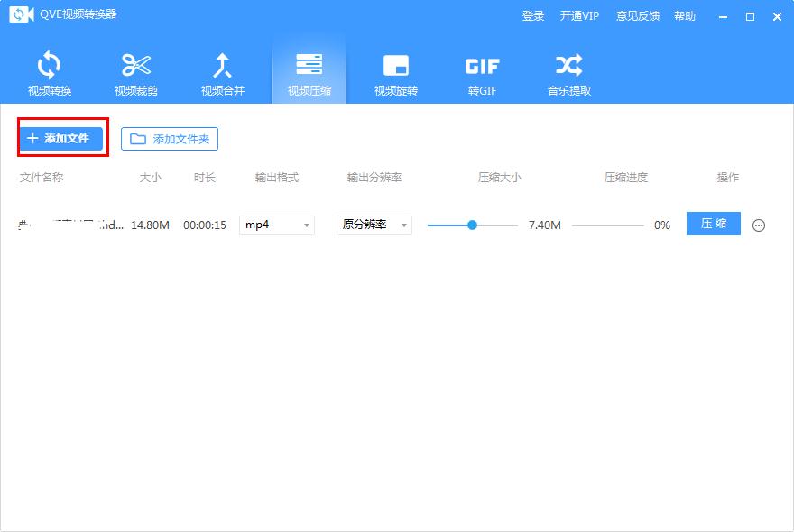
Task: Expand the 原分辨率 resolution dropdown
Action: tap(374, 225)
